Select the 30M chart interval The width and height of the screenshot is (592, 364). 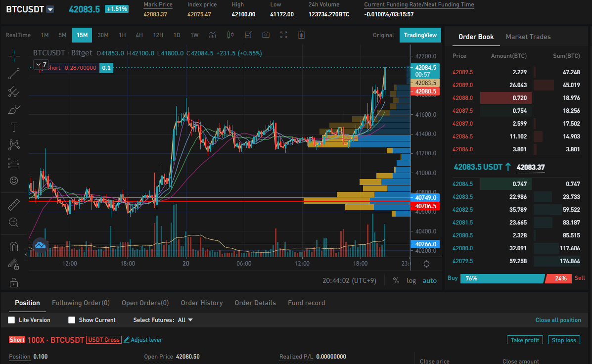click(x=103, y=35)
